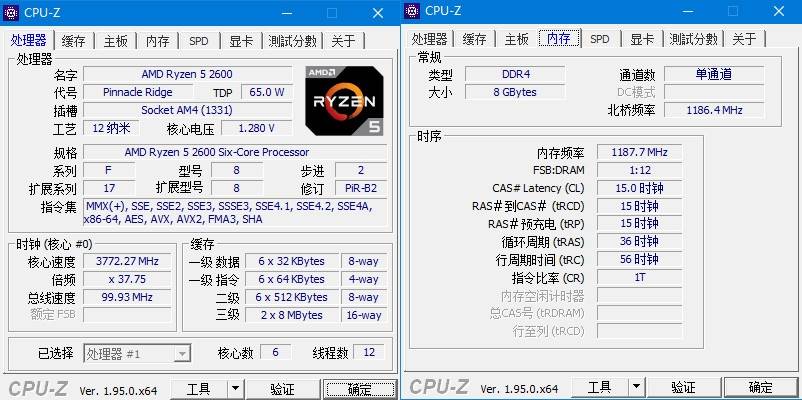The height and width of the screenshot is (400, 802).
Task: Click the x 37.75 multiplier value
Action: 127,279
